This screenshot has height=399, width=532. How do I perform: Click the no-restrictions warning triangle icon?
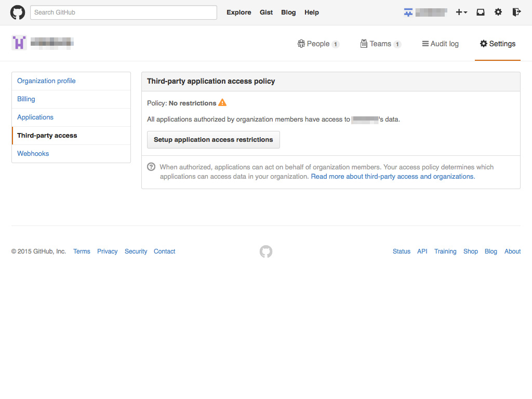pyautogui.click(x=222, y=103)
